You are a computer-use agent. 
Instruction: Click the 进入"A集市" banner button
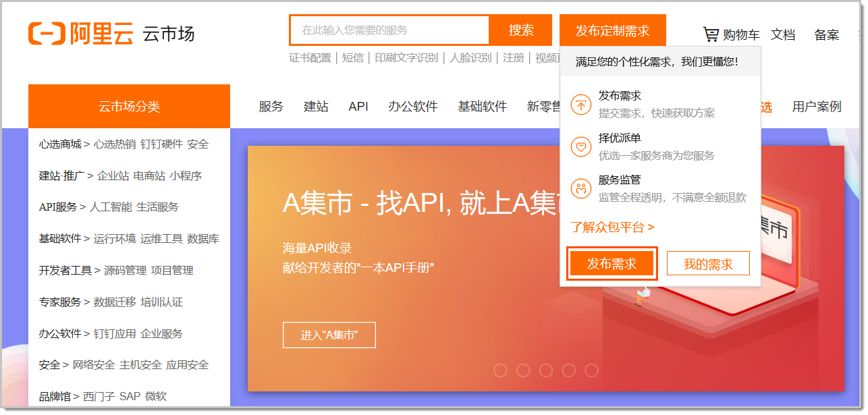(329, 335)
